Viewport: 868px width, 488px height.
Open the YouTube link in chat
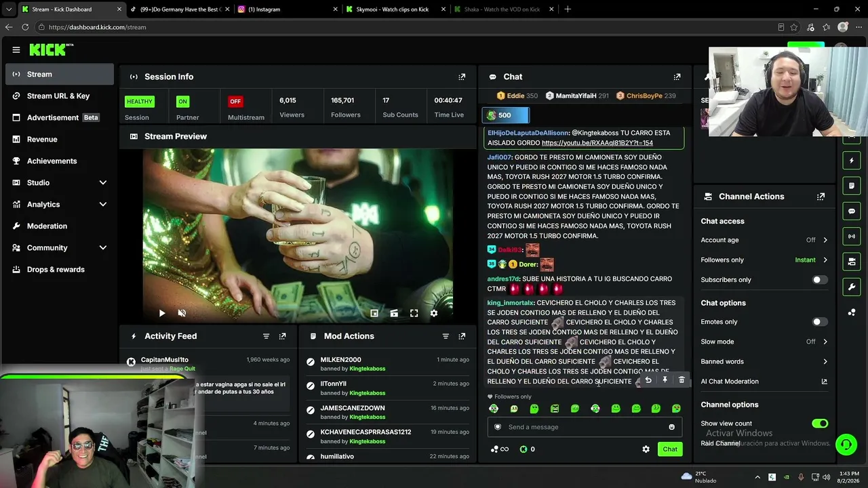click(597, 143)
